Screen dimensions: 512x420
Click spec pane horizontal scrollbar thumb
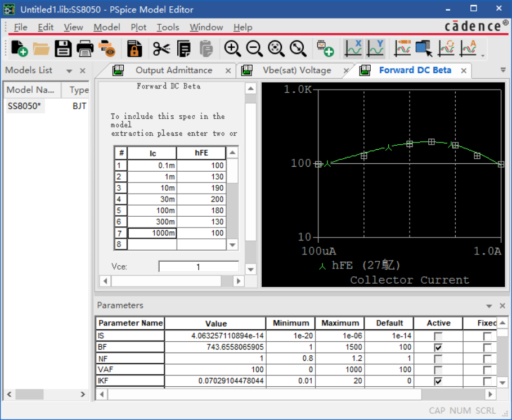pos(167,281)
